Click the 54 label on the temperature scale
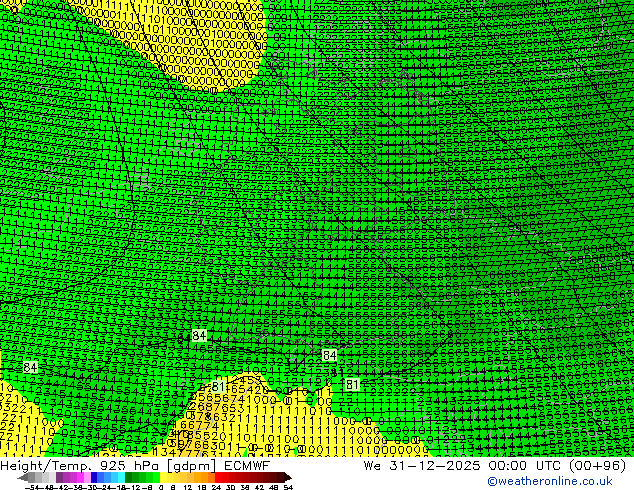Viewport: 634px width, 490px height. (288, 488)
